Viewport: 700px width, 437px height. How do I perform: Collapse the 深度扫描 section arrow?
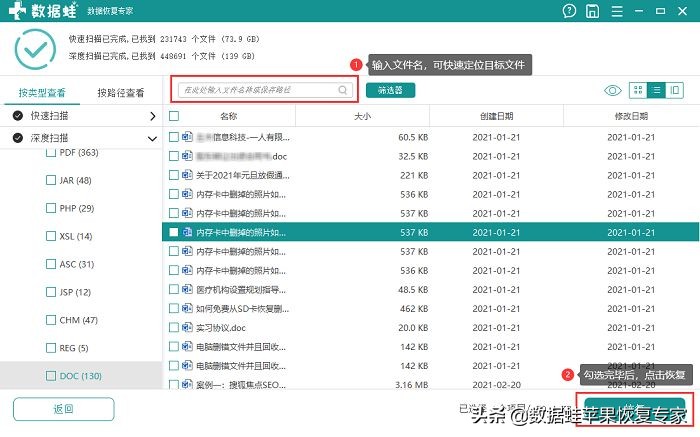(152, 139)
